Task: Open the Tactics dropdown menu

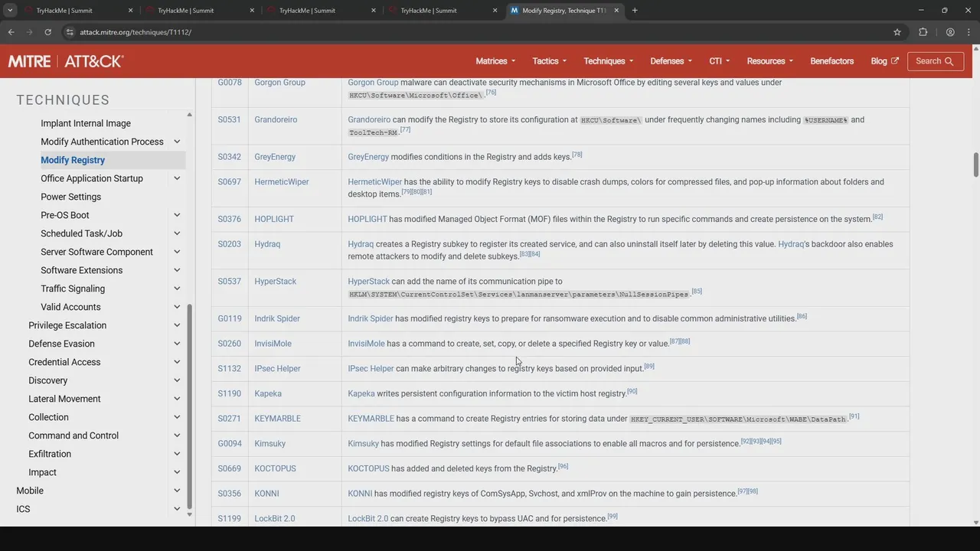Action: [549, 61]
